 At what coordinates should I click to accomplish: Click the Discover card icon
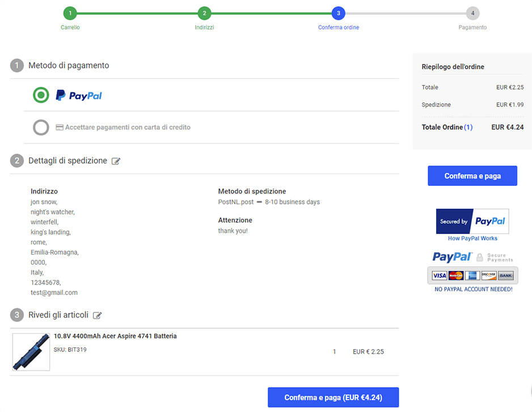tap(489, 275)
